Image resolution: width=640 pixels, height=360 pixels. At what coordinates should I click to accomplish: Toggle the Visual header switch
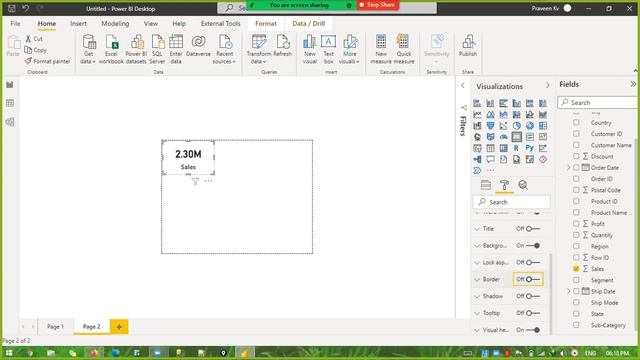click(x=533, y=330)
